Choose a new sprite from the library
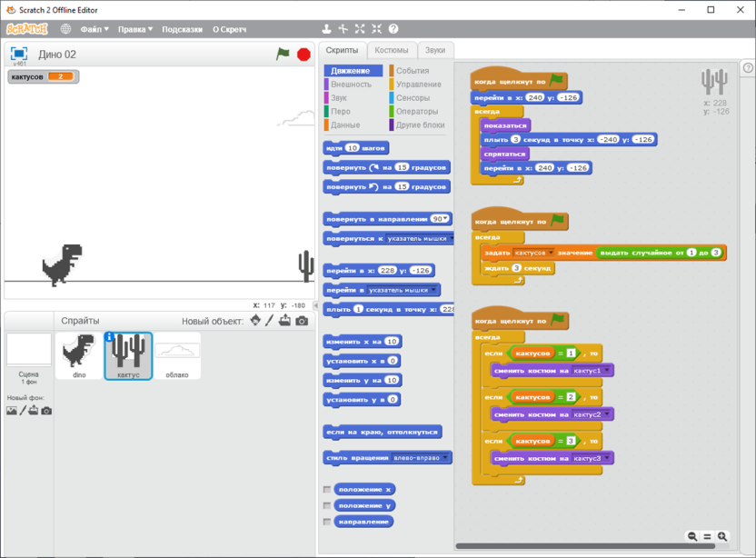 (x=255, y=320)
